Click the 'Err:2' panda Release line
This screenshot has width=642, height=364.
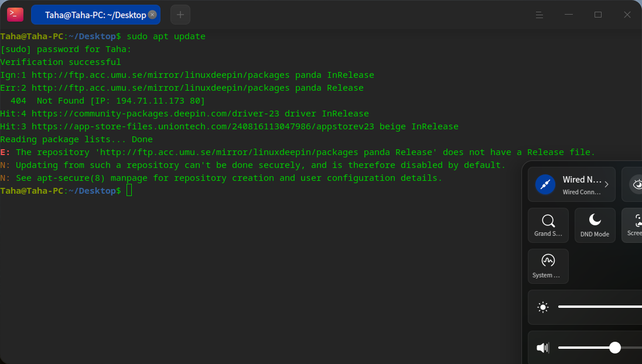[x=182, y=88]
